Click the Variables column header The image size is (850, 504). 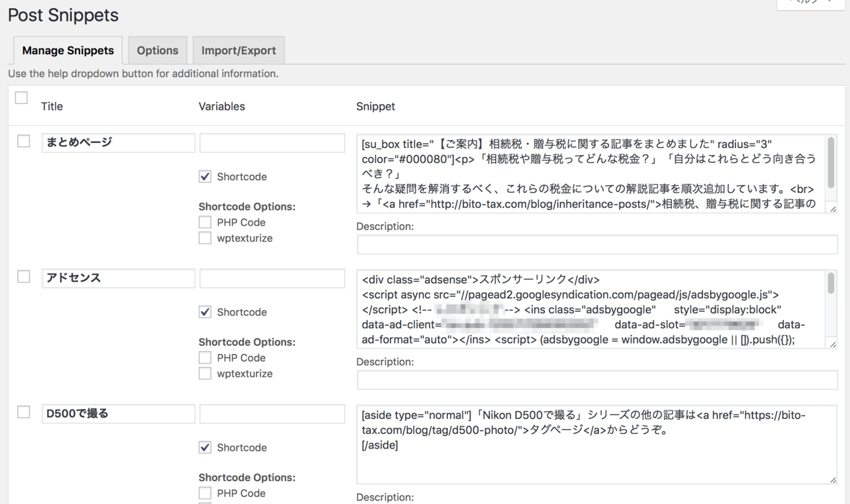tap(222, 106)
